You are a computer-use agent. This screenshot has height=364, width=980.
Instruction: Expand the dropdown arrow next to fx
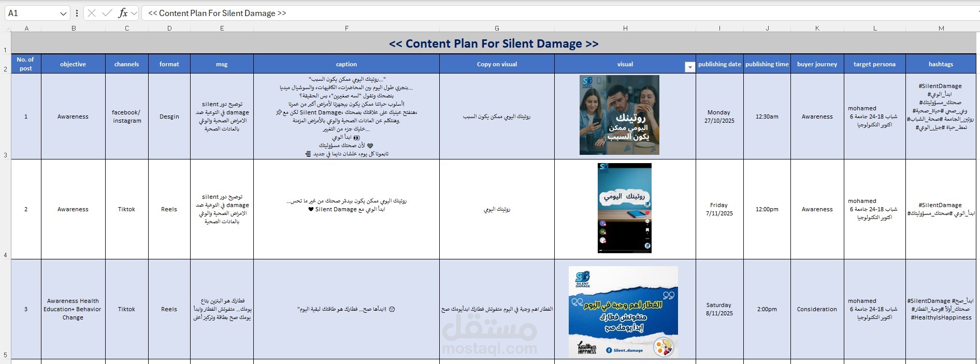pos(134,13)
